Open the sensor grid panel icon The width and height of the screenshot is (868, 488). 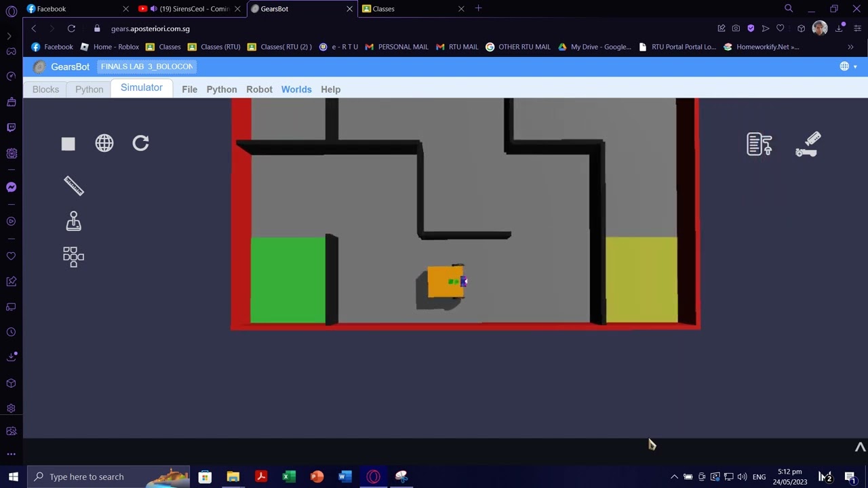click(73, 256)
